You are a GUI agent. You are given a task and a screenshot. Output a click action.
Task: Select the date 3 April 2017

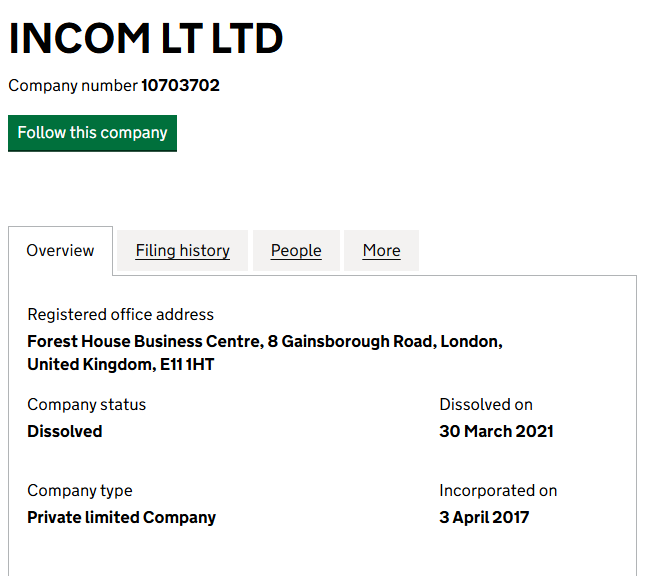click(x=484, y=517)
